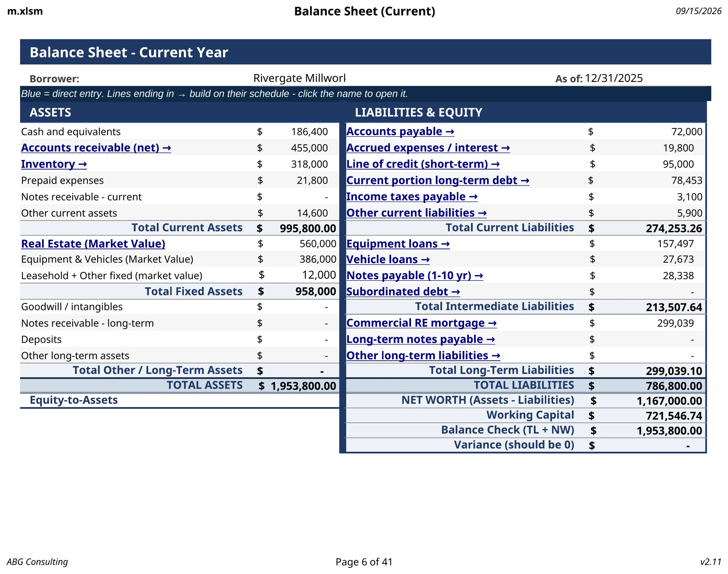The image size is (728, 574).
Task: Click the Goodwill / intangibles row label
Action: (x=72, y=307)
